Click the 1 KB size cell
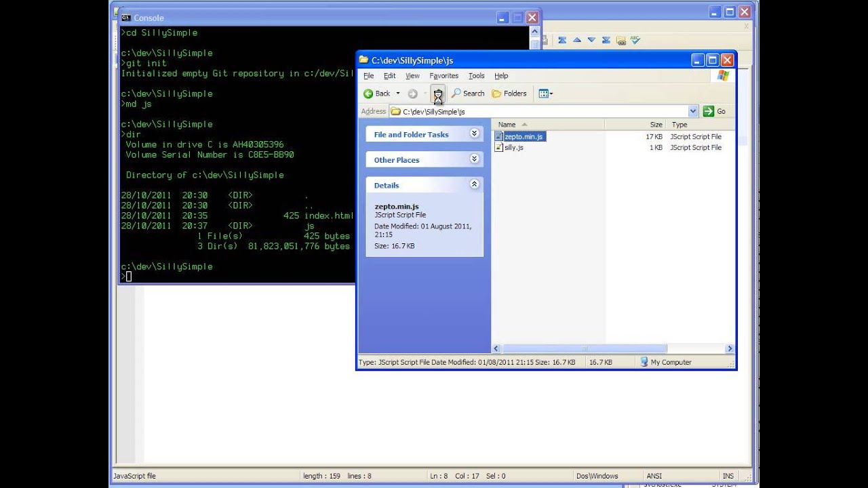This screenshot has height=488, width=868. pos(656,148)
